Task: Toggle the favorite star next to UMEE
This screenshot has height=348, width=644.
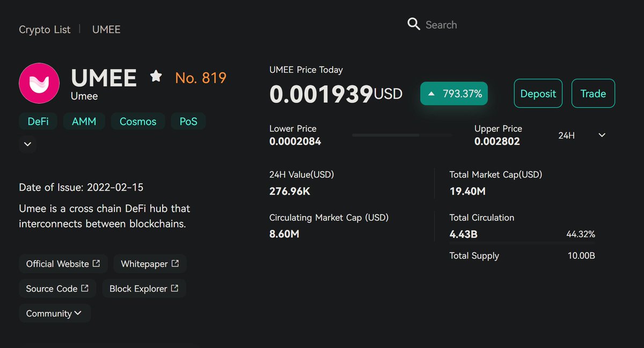Action: [156, 76]
